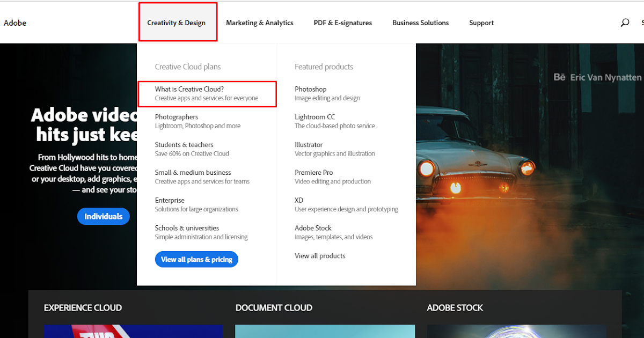The width and height of the screenshot is (644, 338).
Task: Open the Premiere Pro product link
Action: pyautogui.click(x=333, y=177)
